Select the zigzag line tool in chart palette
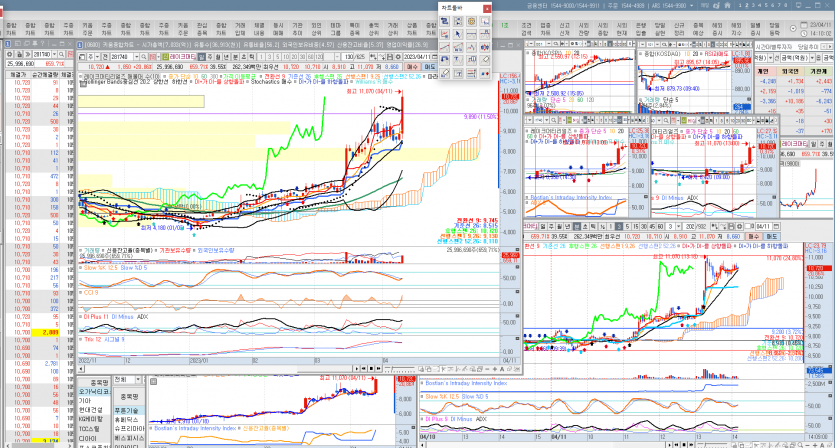 471,47
